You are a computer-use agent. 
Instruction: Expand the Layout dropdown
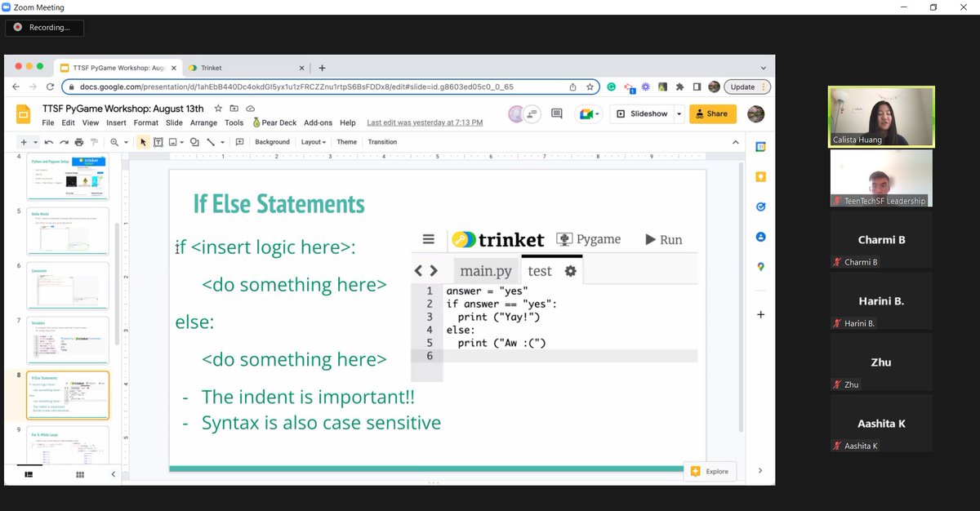click(x=314, y=142)
